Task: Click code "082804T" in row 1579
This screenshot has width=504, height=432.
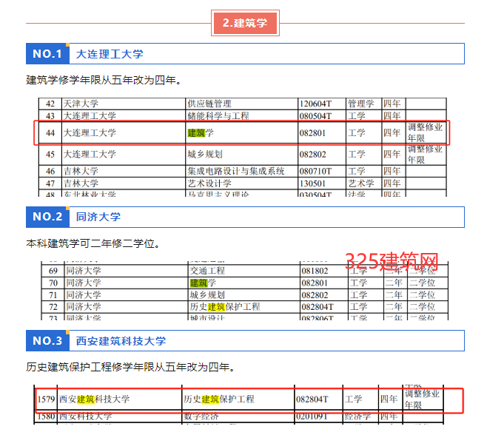Action: coord(312,399)
